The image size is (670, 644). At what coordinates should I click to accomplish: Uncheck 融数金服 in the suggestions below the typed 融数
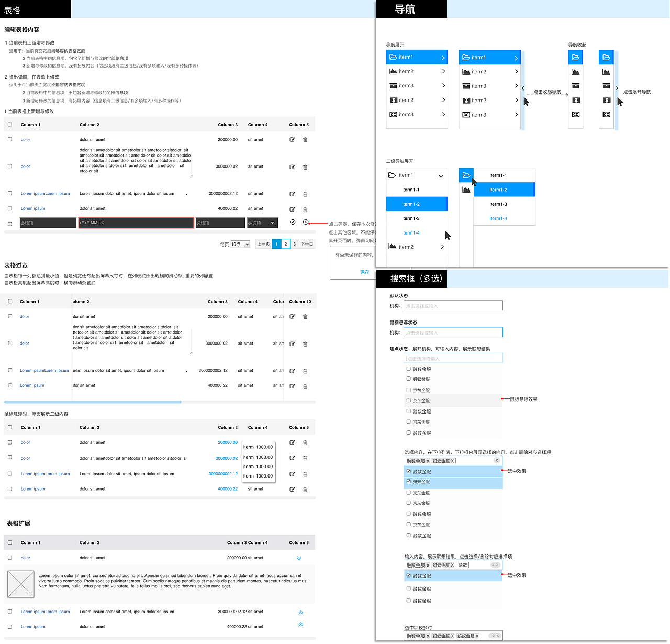[x=409, y=575]
